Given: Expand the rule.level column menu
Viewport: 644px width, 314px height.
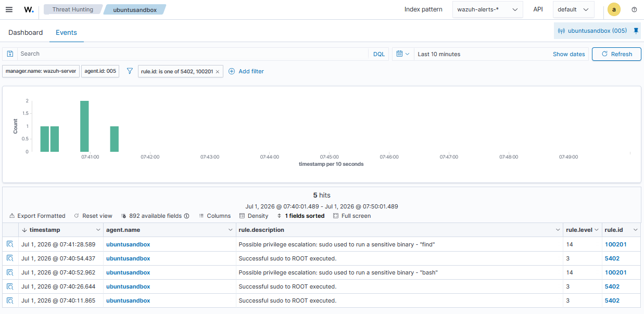Looking at the screenshot, I should tap(597, 230).
